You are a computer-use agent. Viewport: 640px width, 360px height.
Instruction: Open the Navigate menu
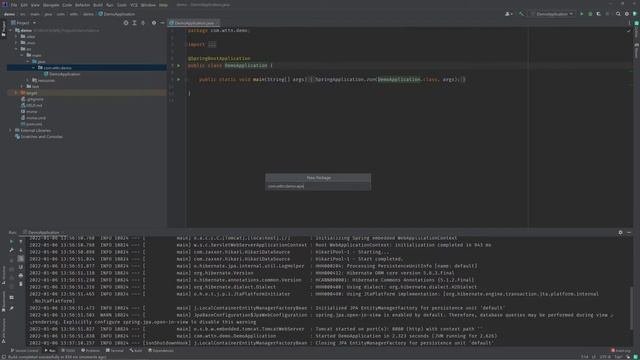click(51, 5)
